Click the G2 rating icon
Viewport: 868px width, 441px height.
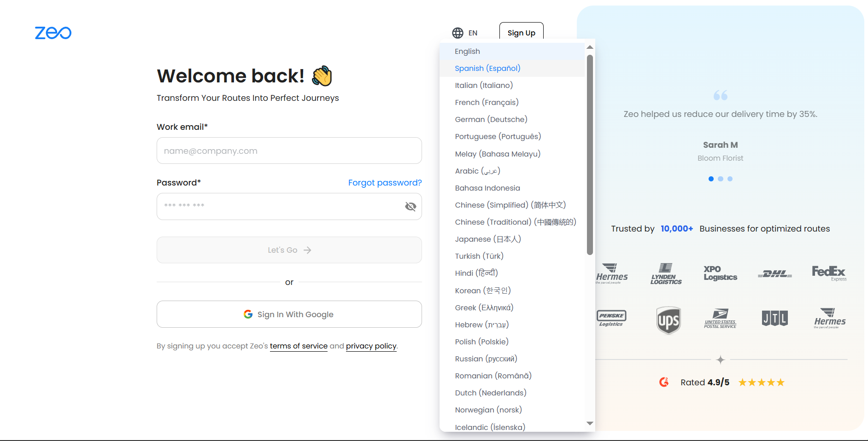pos(664,382)
